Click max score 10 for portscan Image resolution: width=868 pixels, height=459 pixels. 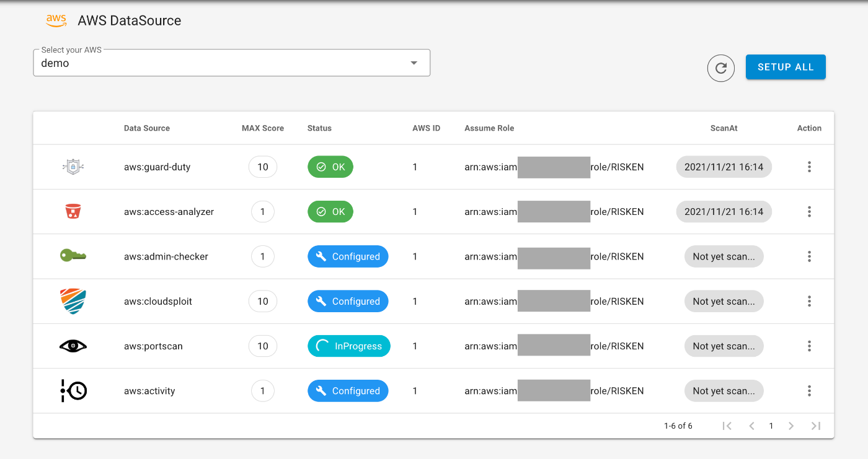point(263,346)
